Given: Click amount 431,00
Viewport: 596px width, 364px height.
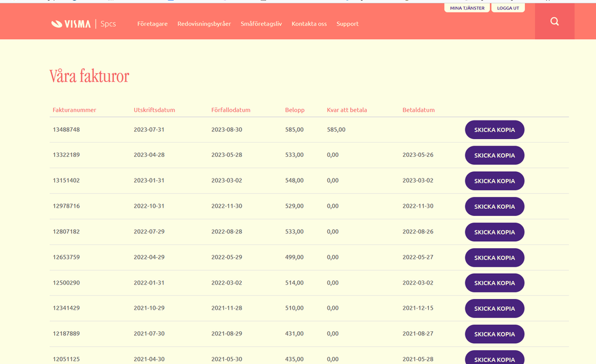Looking at the screenshot, I should (x=294, y=334).
